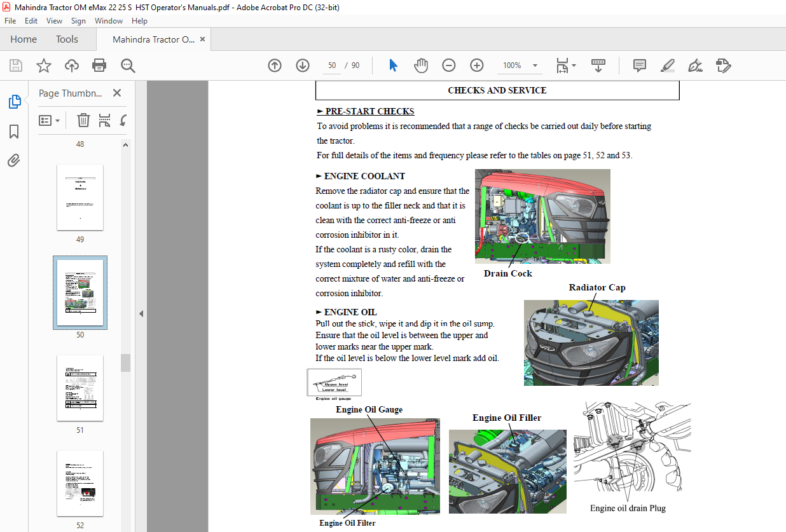This screenshot has height=532, width=786.
Task: Click the CHECKS AND SERVICE heading
Action: click(x=497, y=90)
